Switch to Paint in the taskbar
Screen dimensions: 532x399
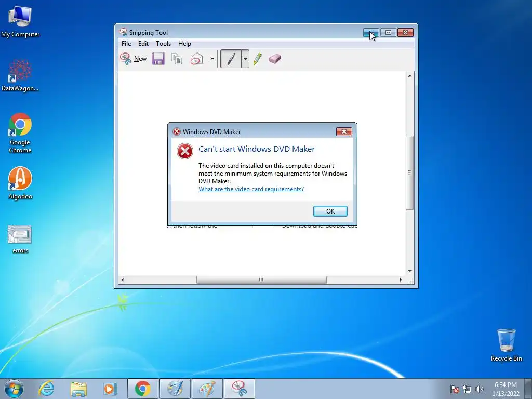click(x=207, y=389)
